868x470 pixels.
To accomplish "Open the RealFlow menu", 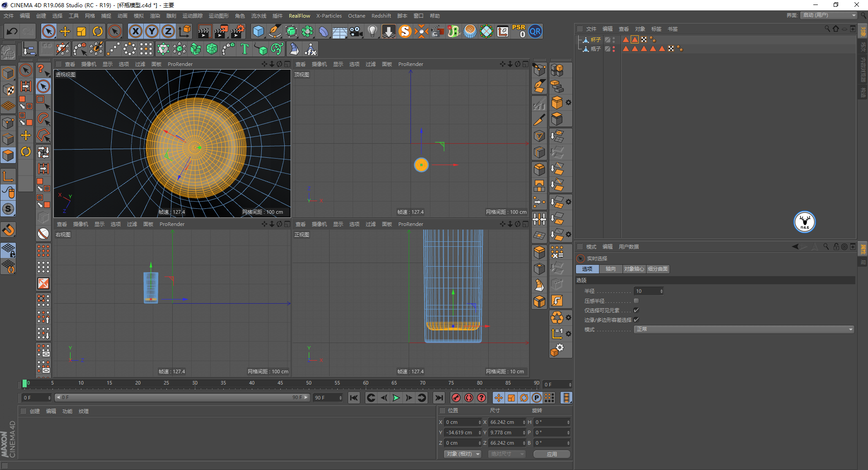I will tap(299, 16).
